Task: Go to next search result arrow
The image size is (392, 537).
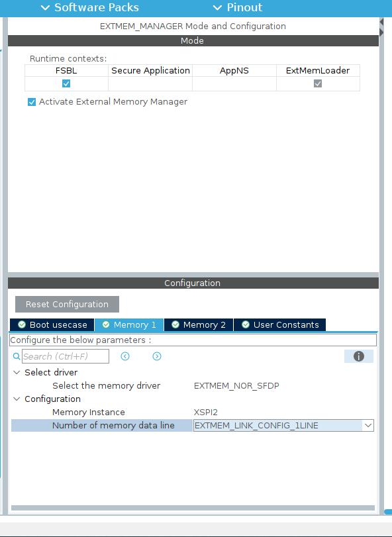Action: click(157, 356)
